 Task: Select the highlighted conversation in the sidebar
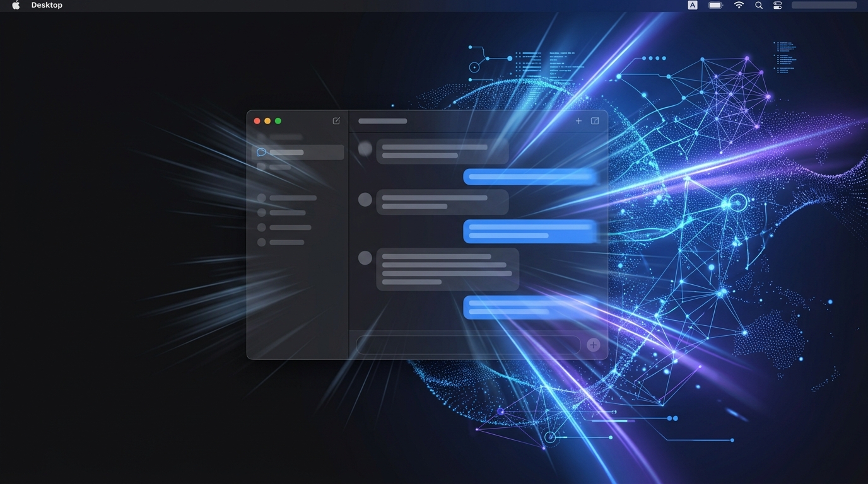pos(296,151)
